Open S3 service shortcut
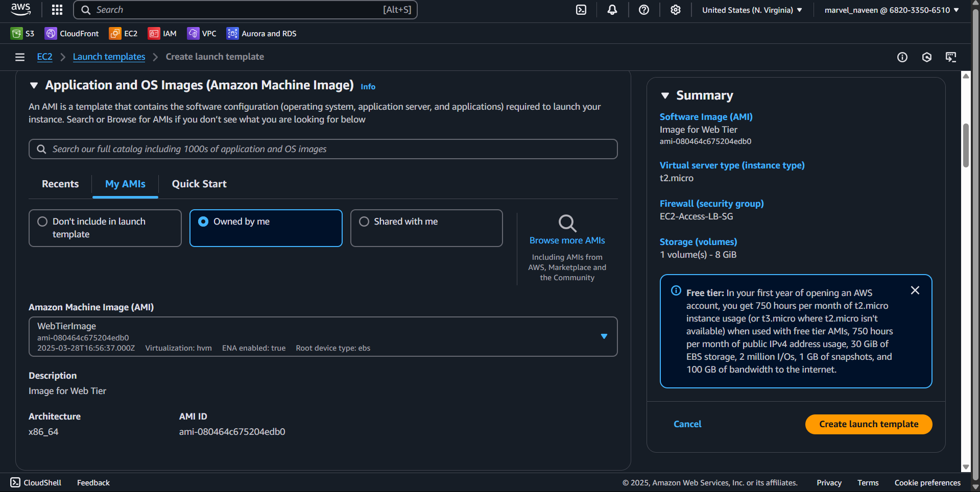This screenshot has height=492, width=980. [22, 34]
